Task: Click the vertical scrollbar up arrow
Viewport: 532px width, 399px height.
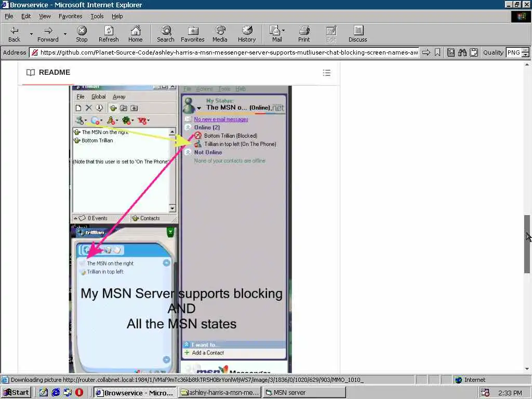Action: click(x=527, y=64)
